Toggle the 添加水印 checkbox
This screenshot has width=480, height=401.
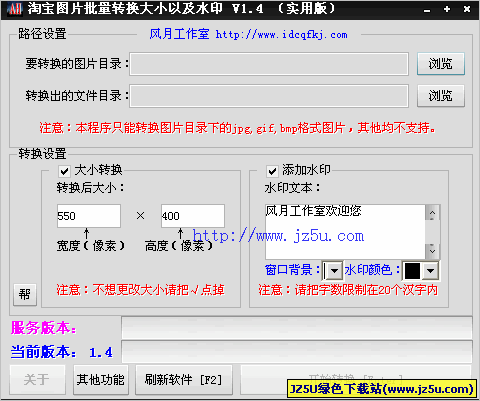pyautogui.click(x=272, y=171)
